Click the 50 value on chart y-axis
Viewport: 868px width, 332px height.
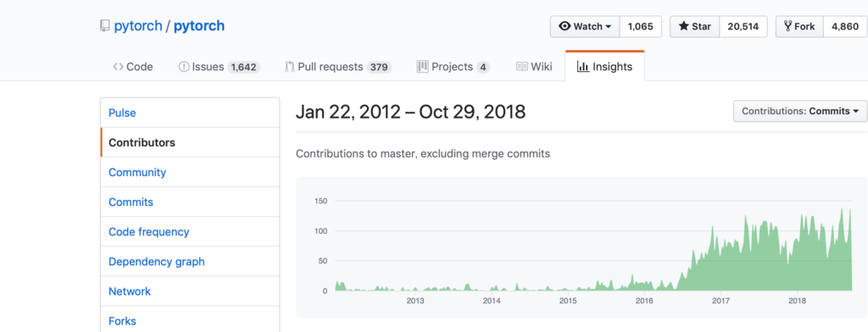(323, 261)
